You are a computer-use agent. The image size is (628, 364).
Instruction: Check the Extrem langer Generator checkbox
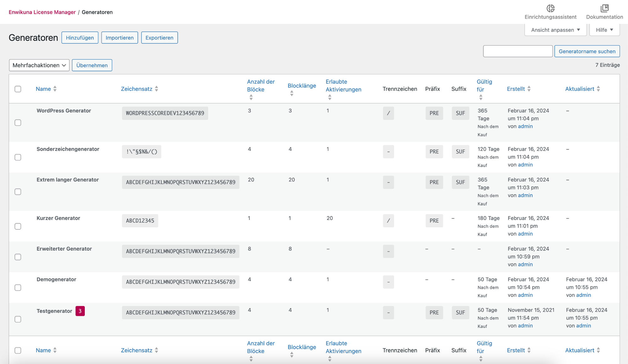[x=18, y=192]
